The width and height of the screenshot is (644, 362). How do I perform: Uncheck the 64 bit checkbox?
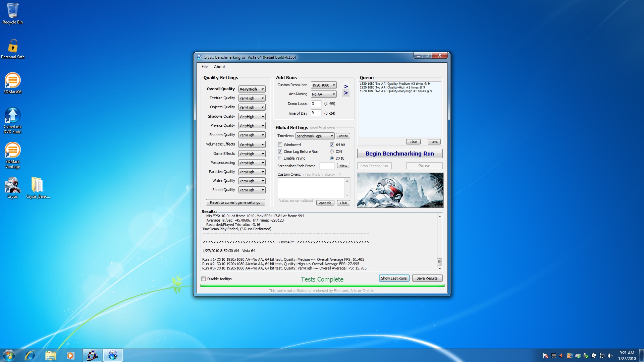click(x=332, y=145)
